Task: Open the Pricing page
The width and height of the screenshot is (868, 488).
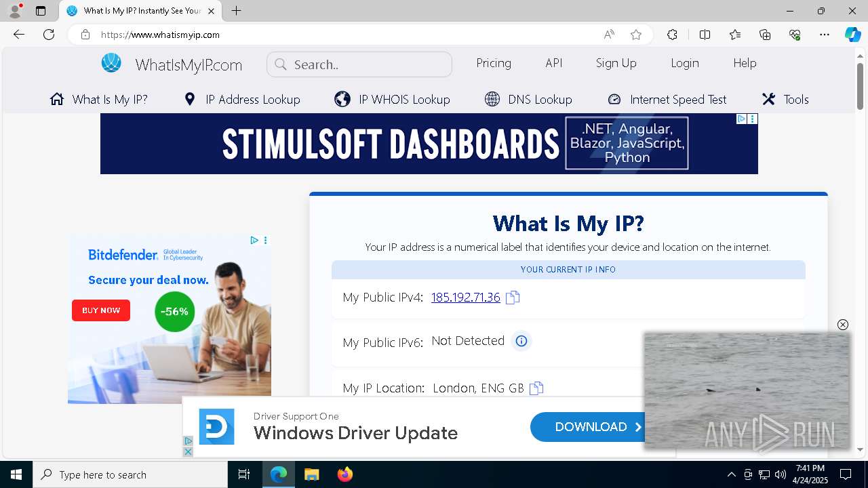Action: click(x=494, y=63)
